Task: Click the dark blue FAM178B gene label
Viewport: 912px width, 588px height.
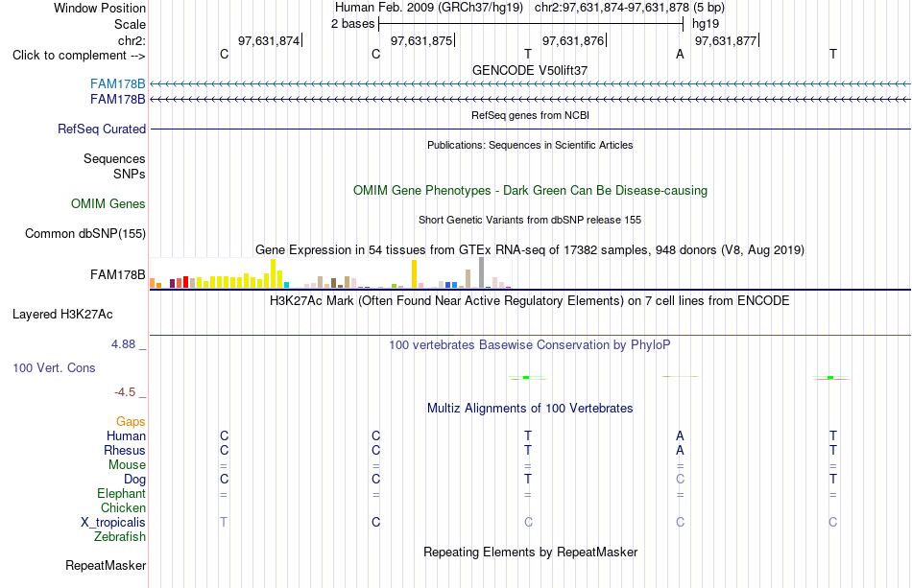Action: pyautogui.click(x=117, y=100)
